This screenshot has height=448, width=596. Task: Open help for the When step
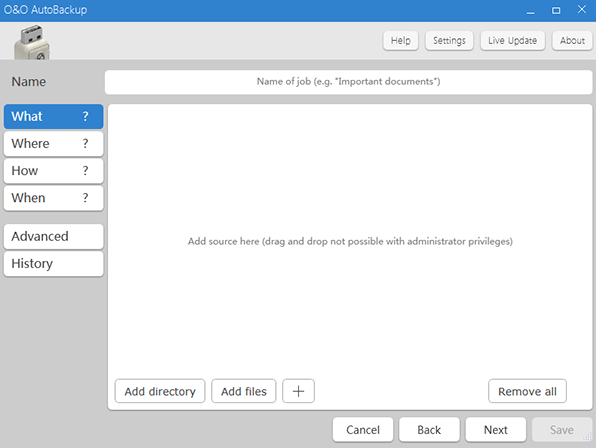86,198
